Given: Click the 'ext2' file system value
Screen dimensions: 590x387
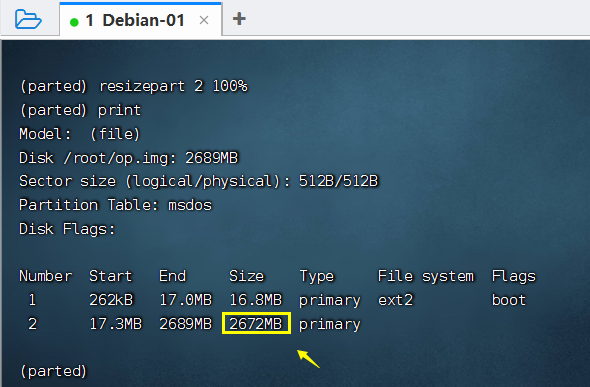Looking at the screenshot, I should pos(395,300).
